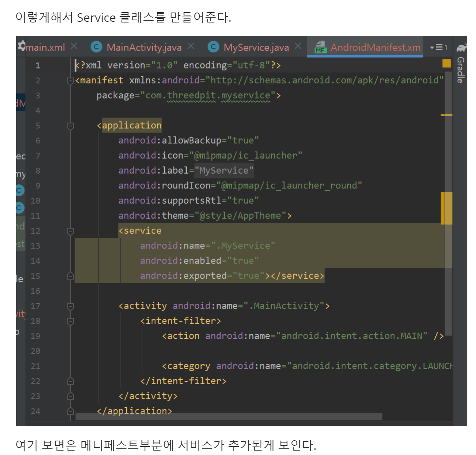Show the hidden tabs list dropdown
The image size is (476, 455).
click(438, 47)
